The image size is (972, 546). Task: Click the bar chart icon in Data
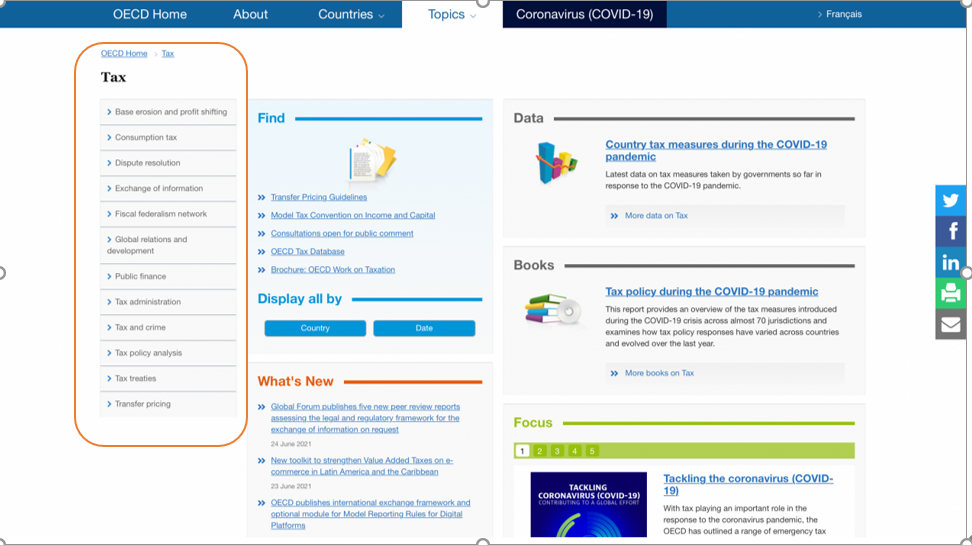tap(556, 164)
